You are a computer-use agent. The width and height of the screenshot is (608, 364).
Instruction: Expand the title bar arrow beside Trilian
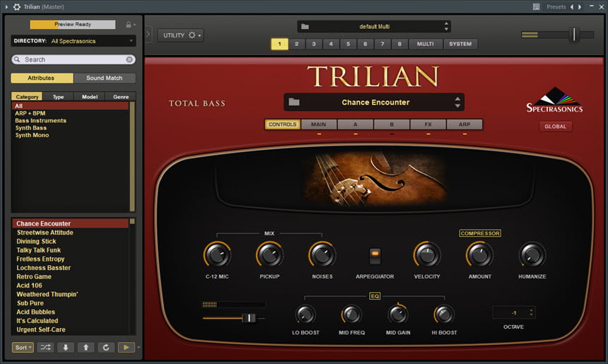click(6, 6)
